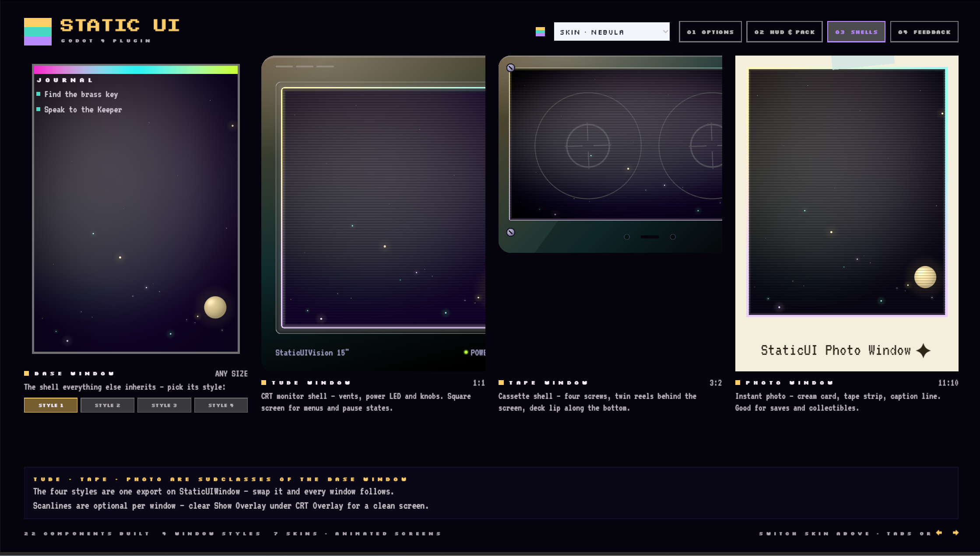Screen dimensions: 980x556
Task: Expand skin list via dropdown chevron
Action: coord(665,31)
